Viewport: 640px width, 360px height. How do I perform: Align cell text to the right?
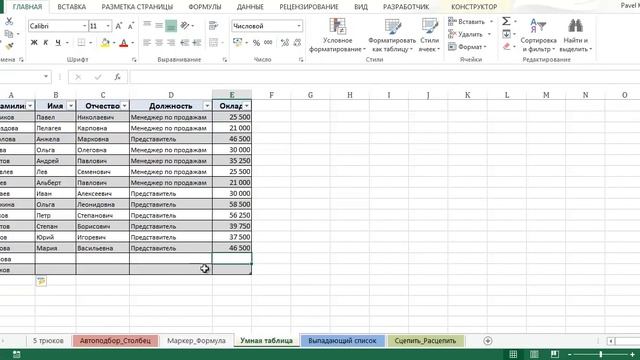coord(171,42)
